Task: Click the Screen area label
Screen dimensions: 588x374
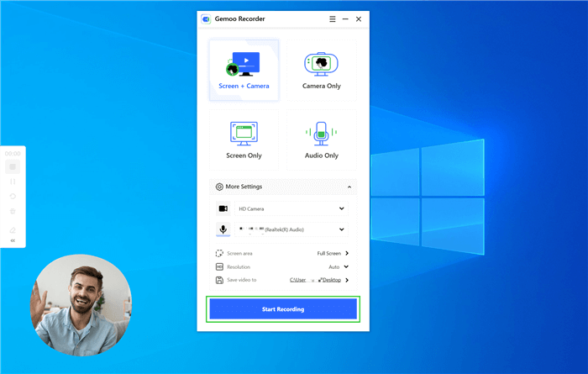Action: [239, 254]
